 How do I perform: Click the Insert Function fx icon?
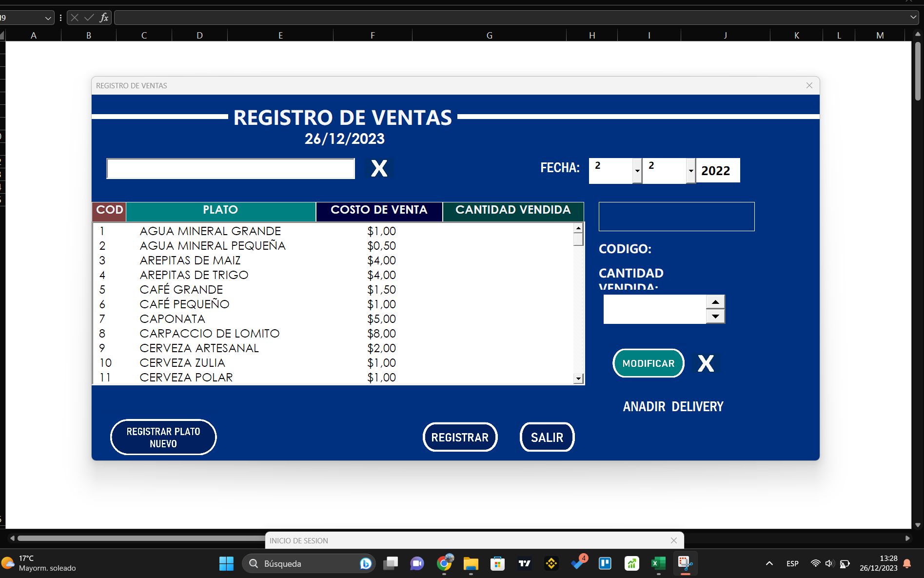(103, 17)
